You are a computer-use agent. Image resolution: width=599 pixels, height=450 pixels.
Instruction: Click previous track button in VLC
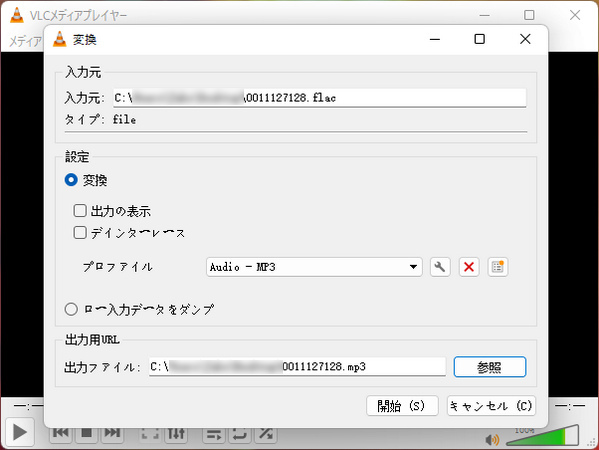click(61, 433)
